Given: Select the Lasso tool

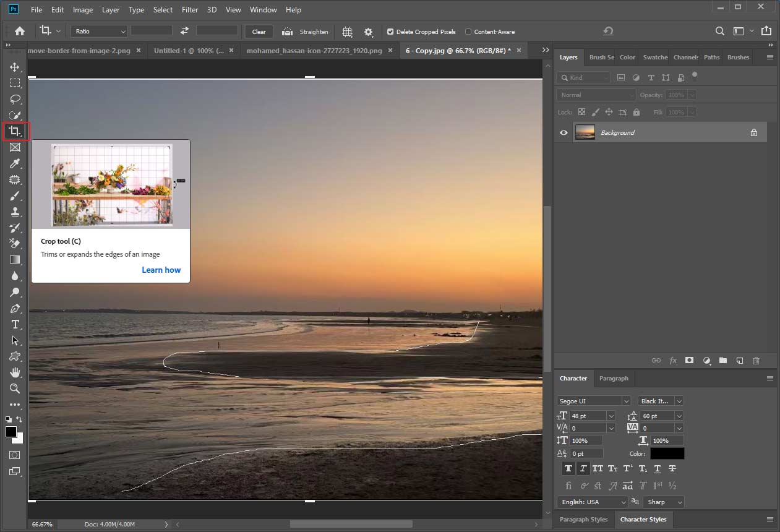Looking at the screenshot, I should pyautogui.click(x=15, y=99).
